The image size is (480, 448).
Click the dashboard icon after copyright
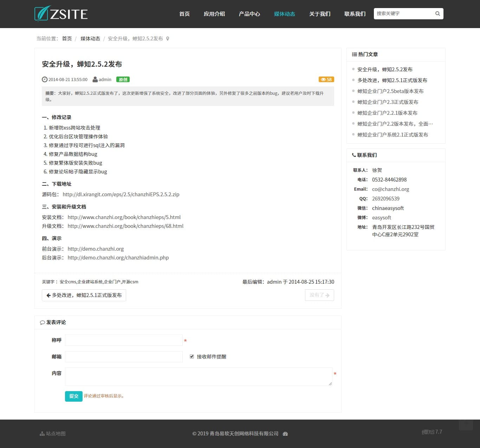[285, 434]
